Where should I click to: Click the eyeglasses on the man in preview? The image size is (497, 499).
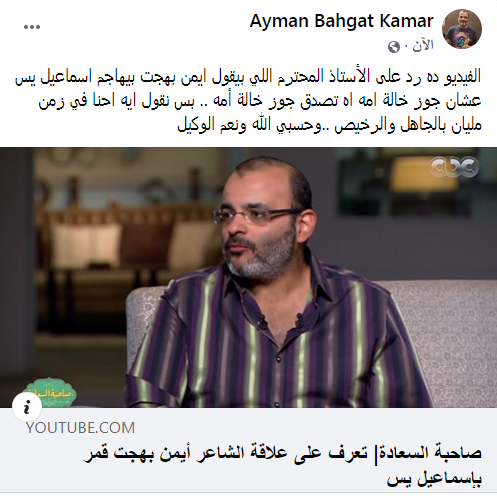[x=257, y=215]
